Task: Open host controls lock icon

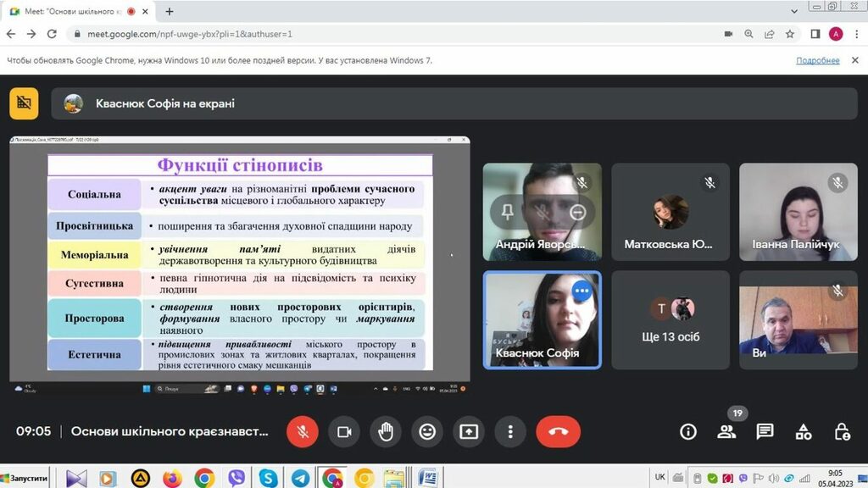Action: coord(842,431)
